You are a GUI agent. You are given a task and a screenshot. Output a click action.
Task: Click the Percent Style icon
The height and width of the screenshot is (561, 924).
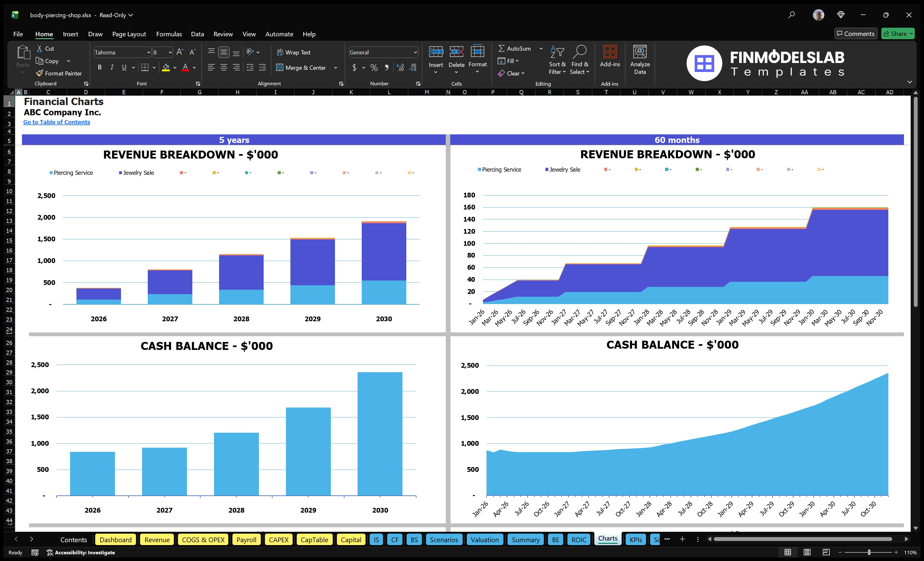(x=373, y=67)
